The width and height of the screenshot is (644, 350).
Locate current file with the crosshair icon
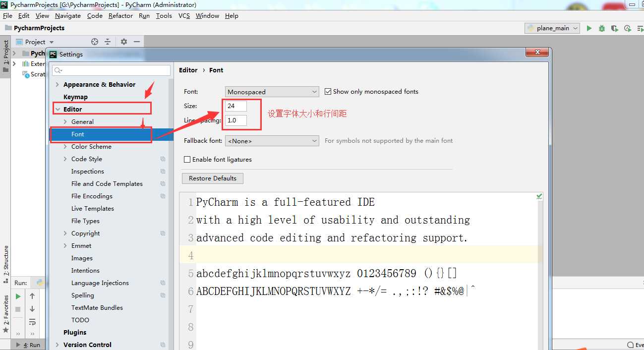point(95,42)
